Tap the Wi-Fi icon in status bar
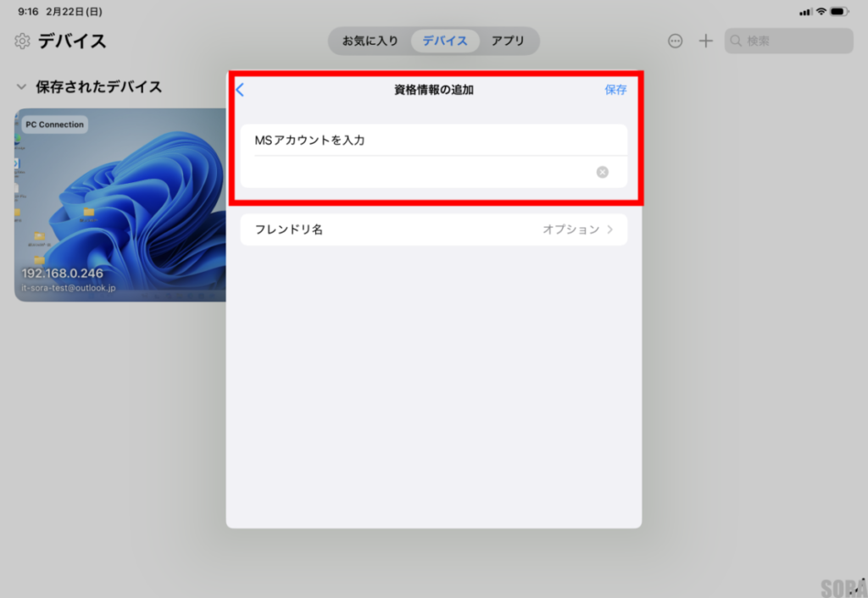Screen dimensions: 868x598 coord(821,12)
